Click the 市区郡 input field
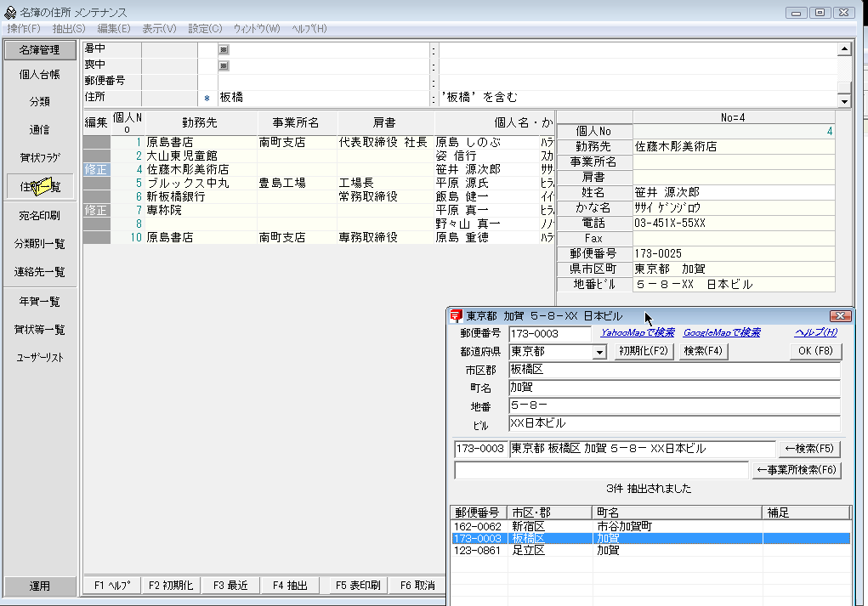Image resolution: width=868 pixels, height=606 pixels. [x=674, y=370]
